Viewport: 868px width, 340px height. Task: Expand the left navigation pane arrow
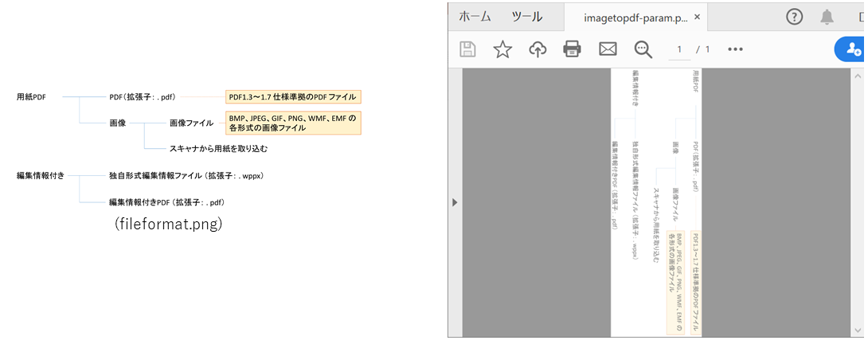(455, 202)
